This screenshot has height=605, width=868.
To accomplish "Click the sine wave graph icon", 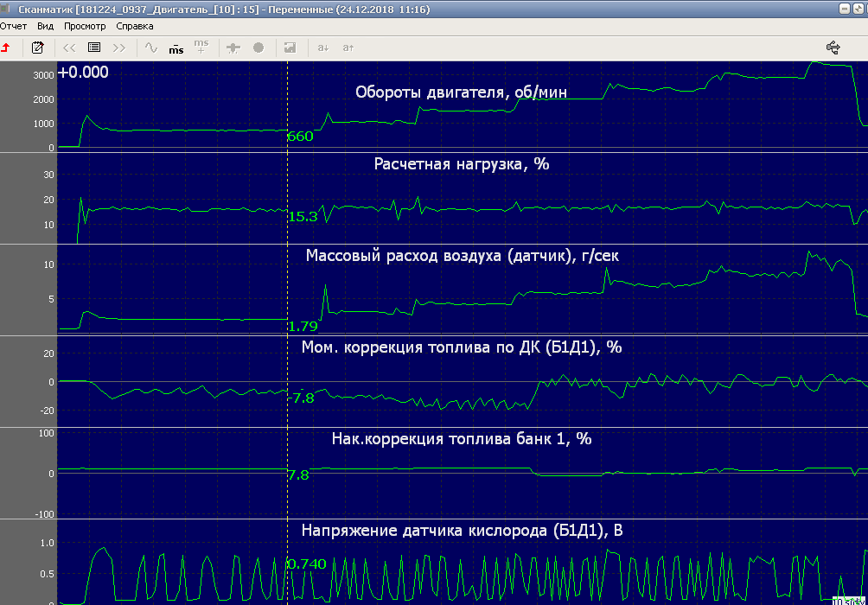I will (x=151, y=48).
